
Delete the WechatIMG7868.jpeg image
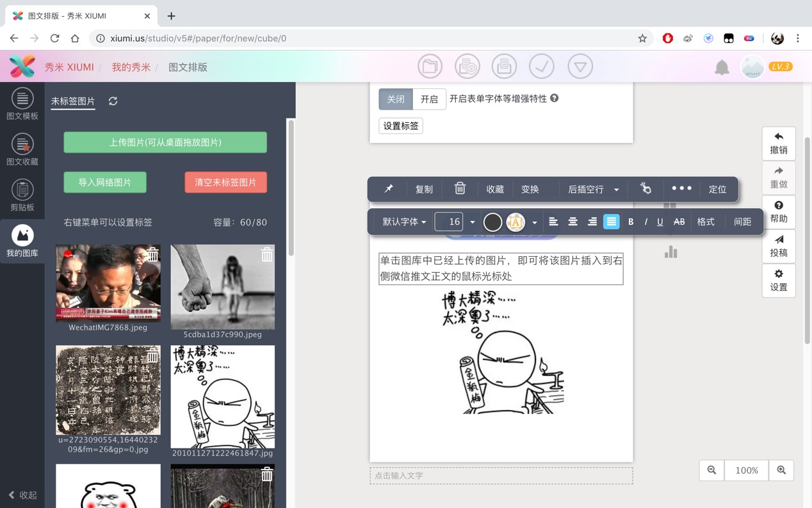[152, 254]
